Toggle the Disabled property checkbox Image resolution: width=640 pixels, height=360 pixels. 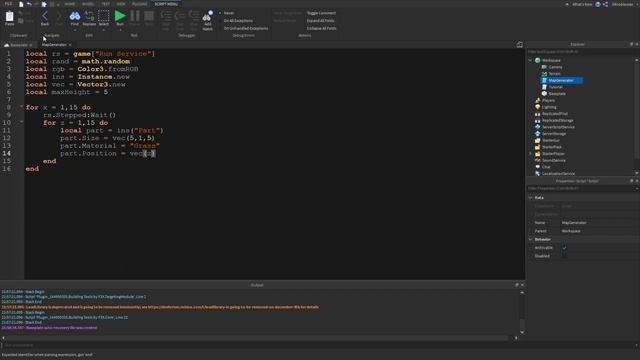pos(564,256)
